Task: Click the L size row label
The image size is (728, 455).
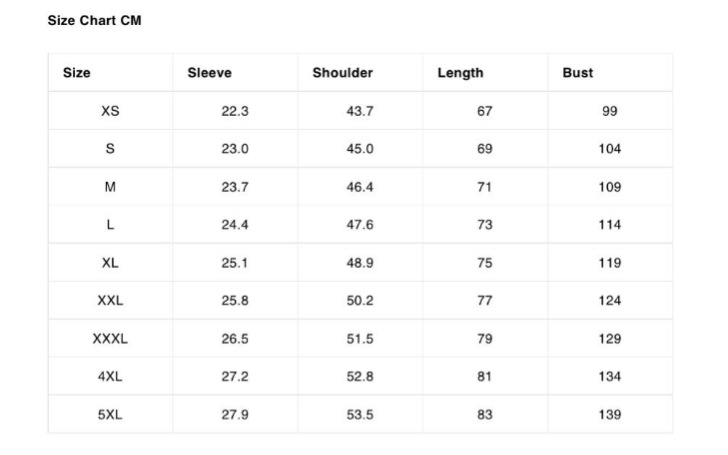Action: tap(110, 225)
